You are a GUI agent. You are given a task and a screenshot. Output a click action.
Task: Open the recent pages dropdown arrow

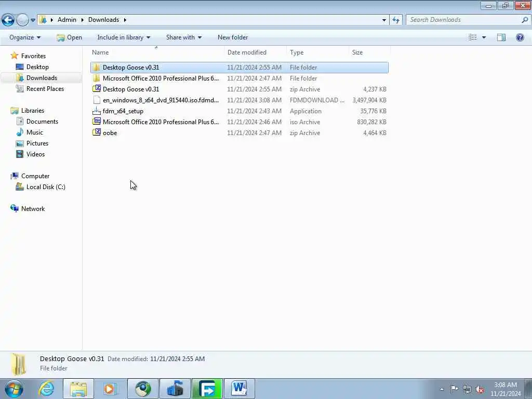33,20
